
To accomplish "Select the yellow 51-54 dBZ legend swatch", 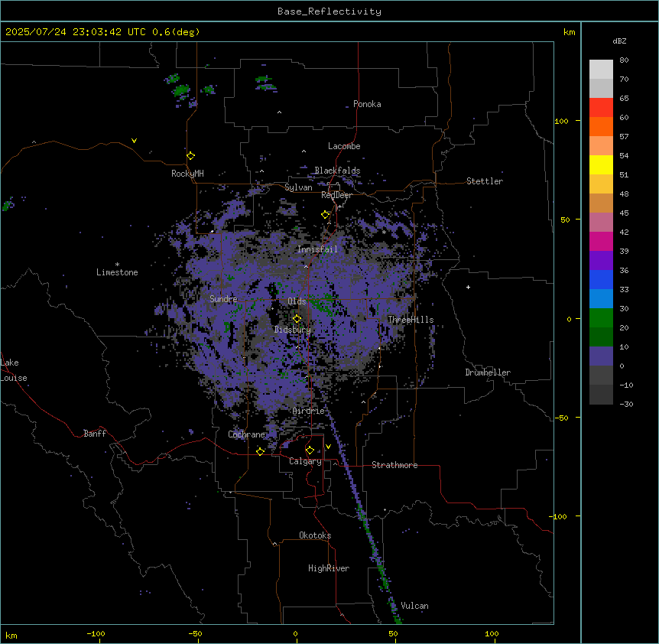I will point(601,164).
